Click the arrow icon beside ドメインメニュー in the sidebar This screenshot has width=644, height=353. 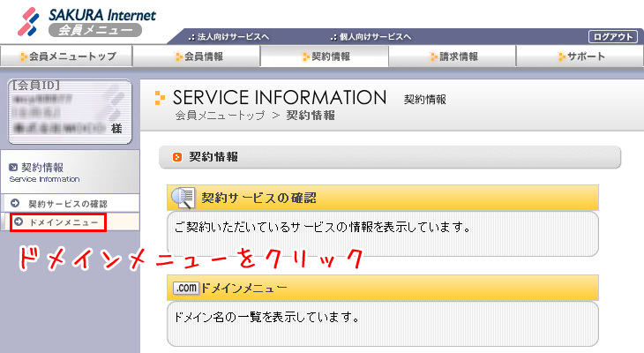coord(19,222)
